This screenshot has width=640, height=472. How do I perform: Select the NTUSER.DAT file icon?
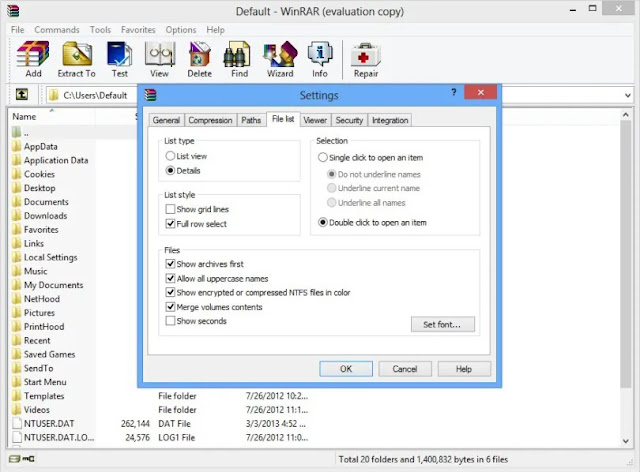coord(17,423)
